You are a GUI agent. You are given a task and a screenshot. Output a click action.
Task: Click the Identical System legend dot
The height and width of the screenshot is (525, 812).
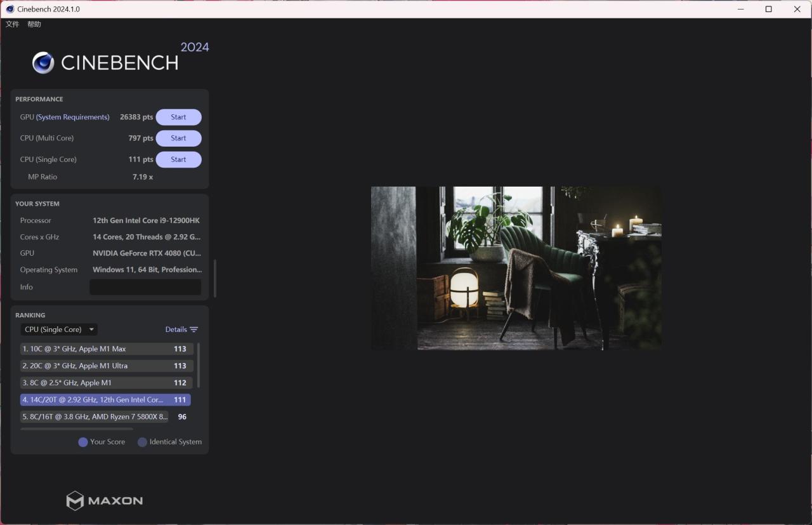click(142, 442)
